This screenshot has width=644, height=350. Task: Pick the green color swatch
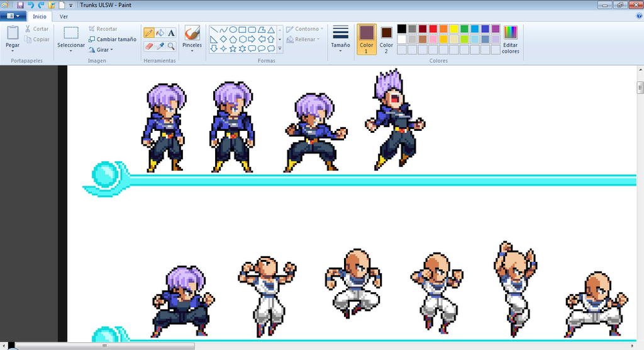[x=465, y=29]
